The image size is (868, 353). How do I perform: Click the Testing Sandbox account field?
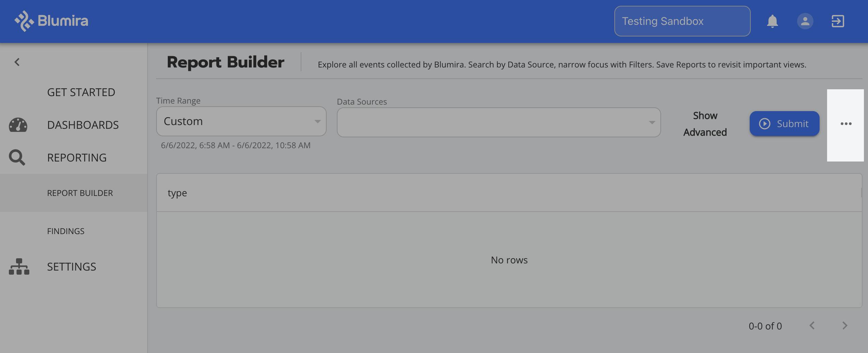tap(682, 21)
